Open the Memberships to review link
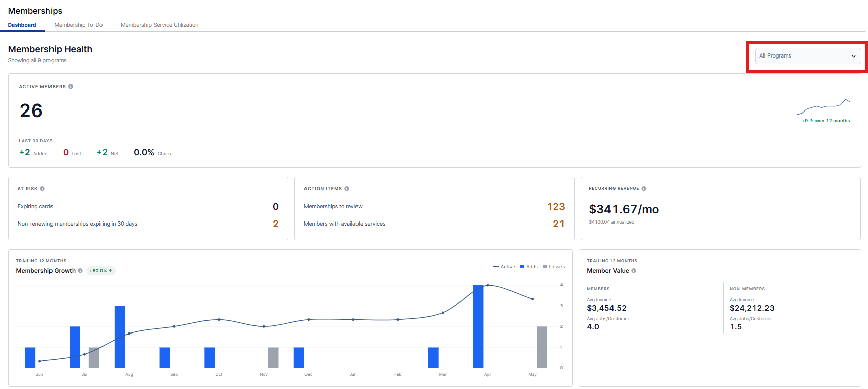 (x=333, y=206)
